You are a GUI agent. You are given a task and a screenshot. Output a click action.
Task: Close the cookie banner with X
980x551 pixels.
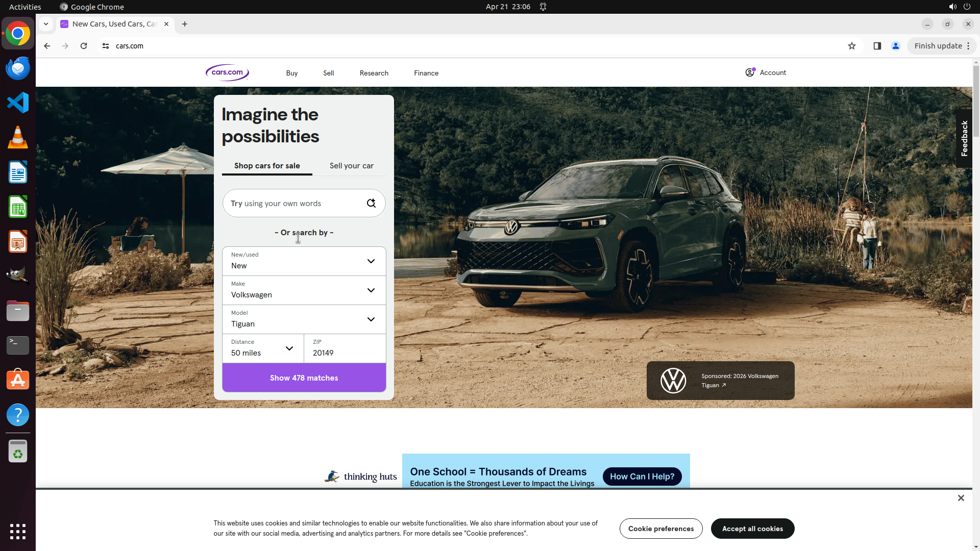pos(961,498)
